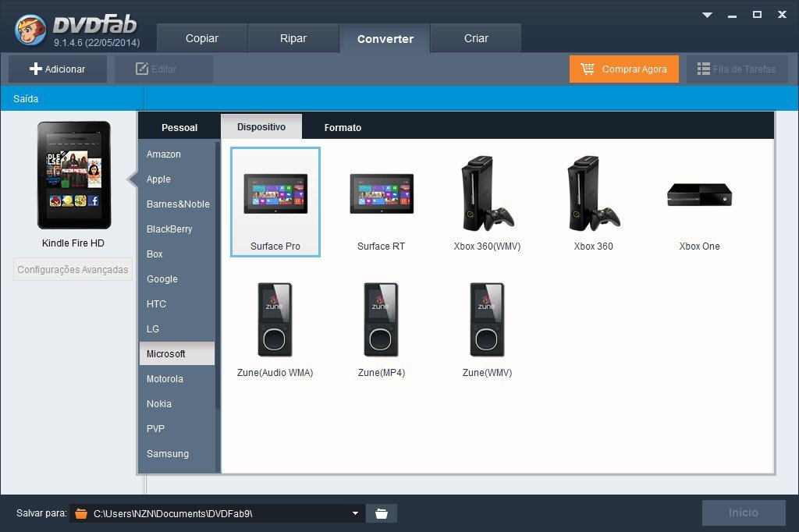Open the title bar dropdown menu arrow

707,15
